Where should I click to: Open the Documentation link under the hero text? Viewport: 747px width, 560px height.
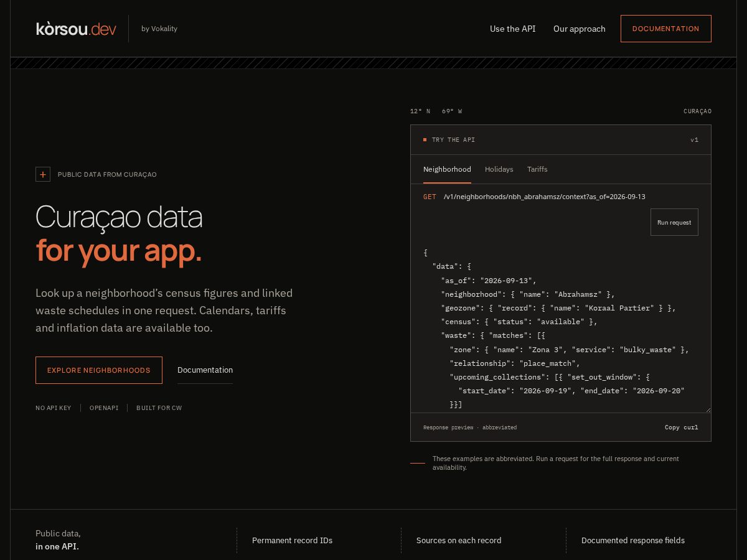(205, 370)
